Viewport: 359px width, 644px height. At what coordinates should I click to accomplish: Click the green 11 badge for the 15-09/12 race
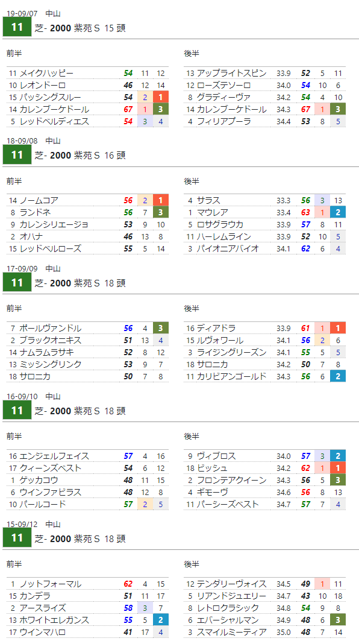[17, 538]
